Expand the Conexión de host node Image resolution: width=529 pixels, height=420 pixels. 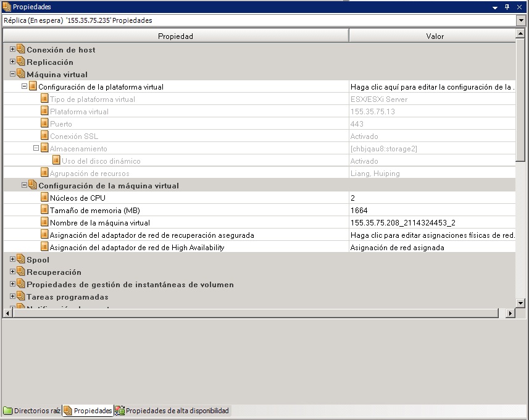tap(12, 49)
